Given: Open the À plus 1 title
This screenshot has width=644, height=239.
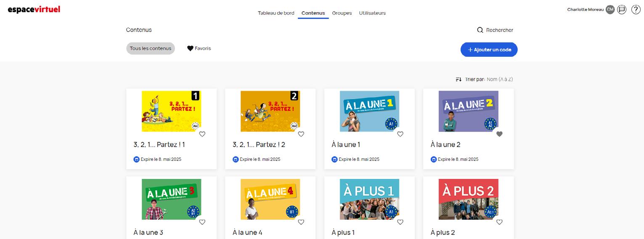Looking at the screenshot, I should click(x=343, y=232).
